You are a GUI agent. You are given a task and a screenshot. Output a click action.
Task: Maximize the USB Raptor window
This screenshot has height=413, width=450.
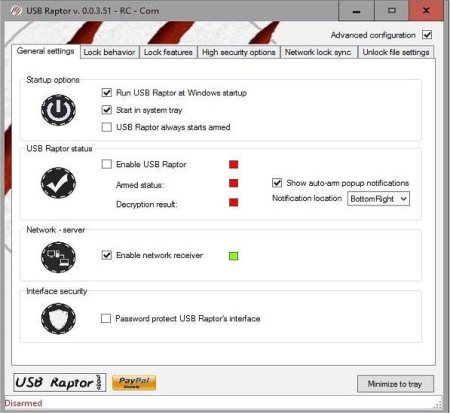pos(392,11)
